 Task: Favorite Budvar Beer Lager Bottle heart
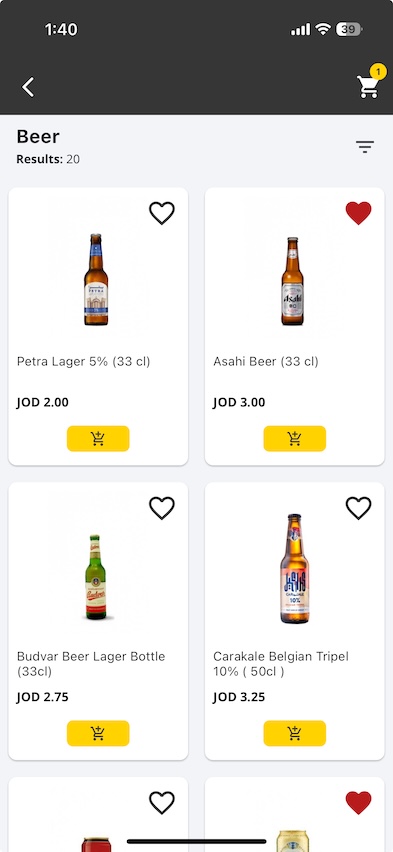(x=162, y=508)
